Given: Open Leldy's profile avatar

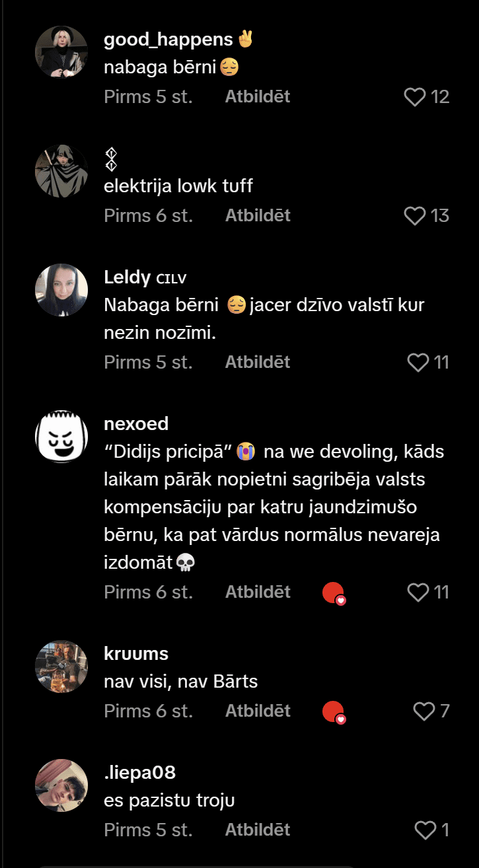Looking at the screenshot, I should coord(61,290).
